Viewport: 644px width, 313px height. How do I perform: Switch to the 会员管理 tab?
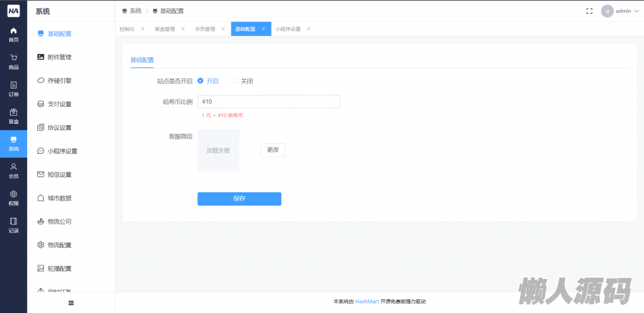click(x=205, y=29)
